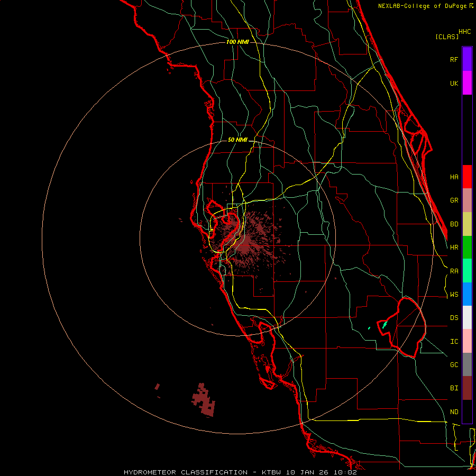
Task: Select the yellow BD legend swatch
Action: click(467, 224)
